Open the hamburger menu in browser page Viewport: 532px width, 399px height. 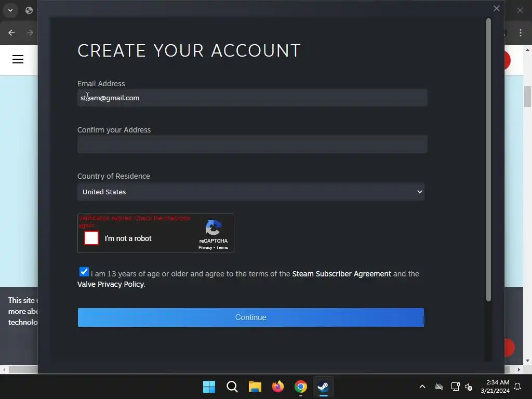tap(18, 59)
